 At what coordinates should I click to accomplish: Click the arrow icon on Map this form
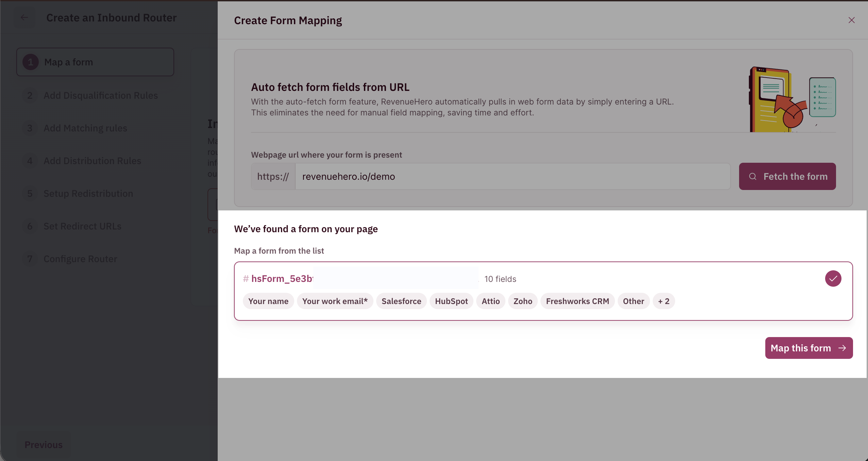click(x=842, y=348)
